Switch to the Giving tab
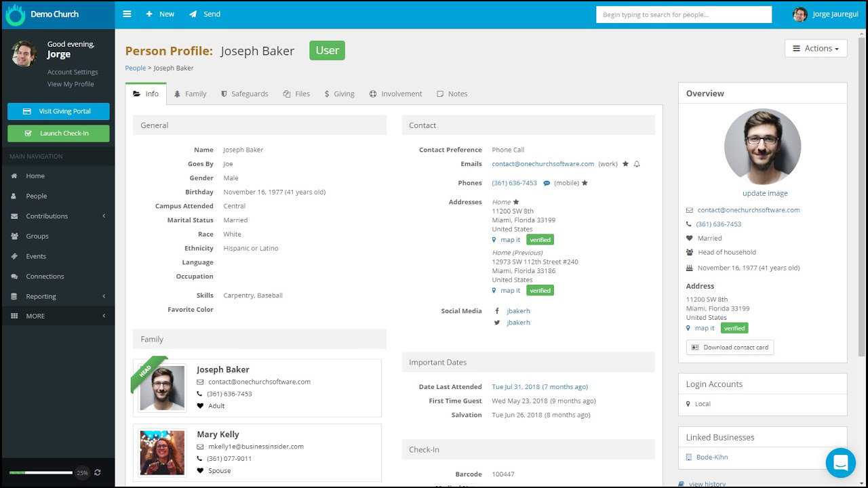 click(x=339, y=94)
